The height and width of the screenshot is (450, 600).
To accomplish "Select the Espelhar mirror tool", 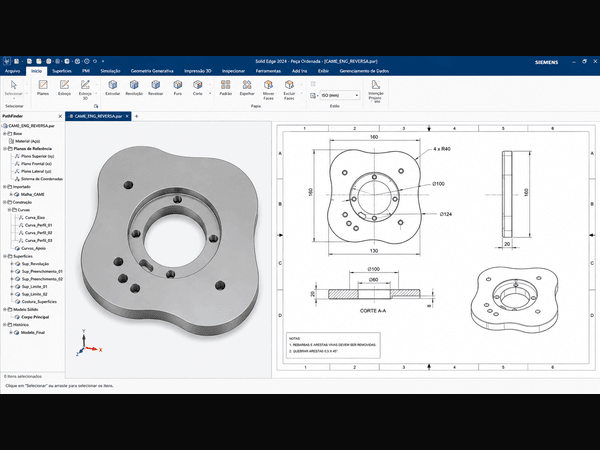I will click(247, 87).
